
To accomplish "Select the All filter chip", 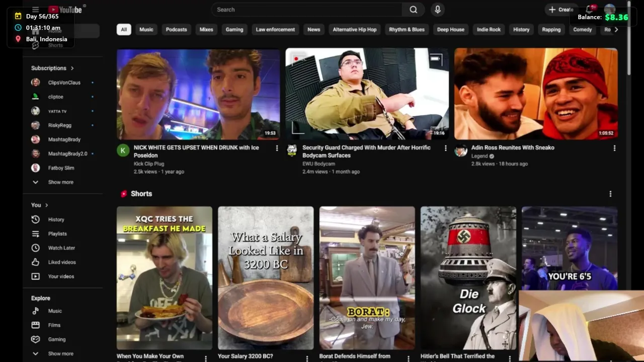I will pyautogui.click(x=124, y=30).
